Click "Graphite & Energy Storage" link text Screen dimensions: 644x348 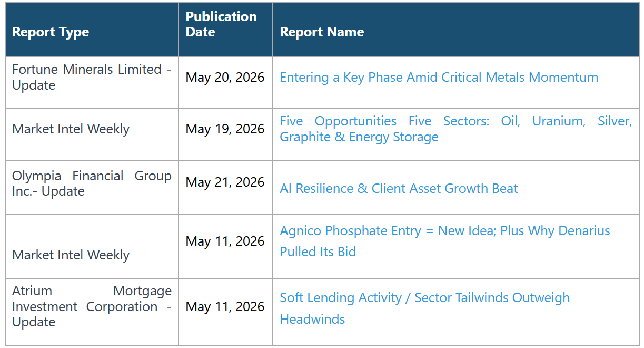click(359, 137)
